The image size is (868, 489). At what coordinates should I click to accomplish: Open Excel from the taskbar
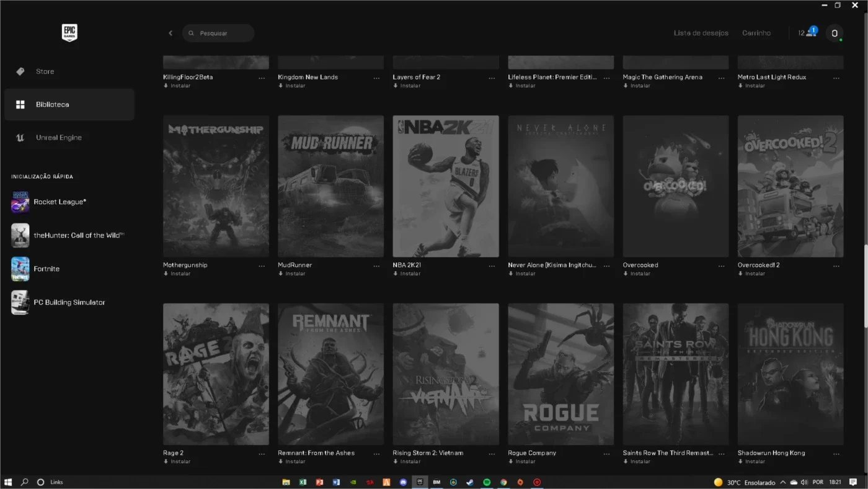click(x=303, y=482)
